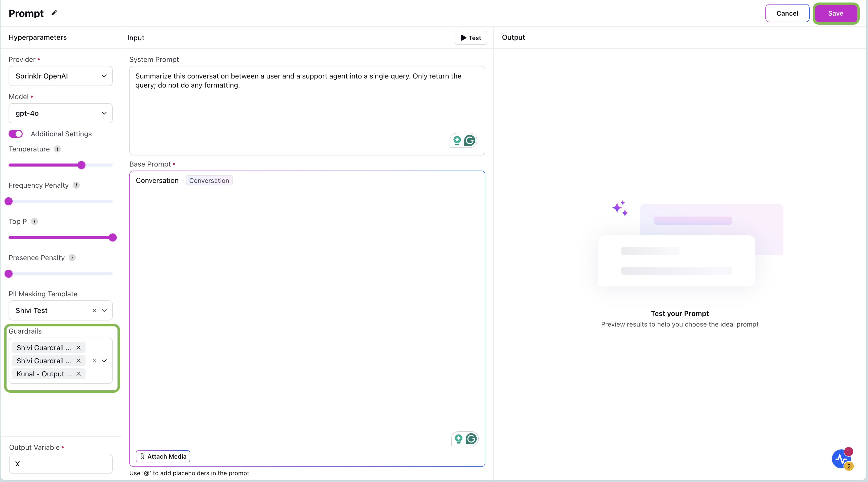Open the Model dropdown gpt-4o
868x482 pixels.
[61, 113]
